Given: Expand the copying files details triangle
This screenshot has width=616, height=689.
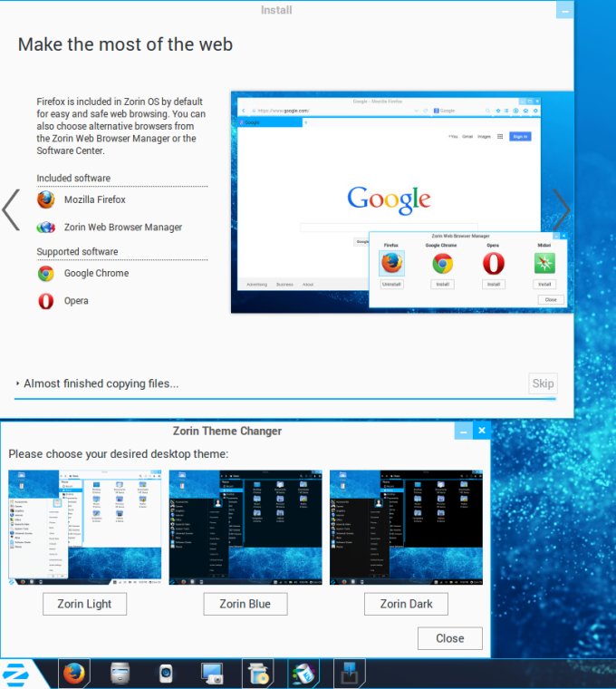Looking at the screenshot, I should tap(17, 383).
